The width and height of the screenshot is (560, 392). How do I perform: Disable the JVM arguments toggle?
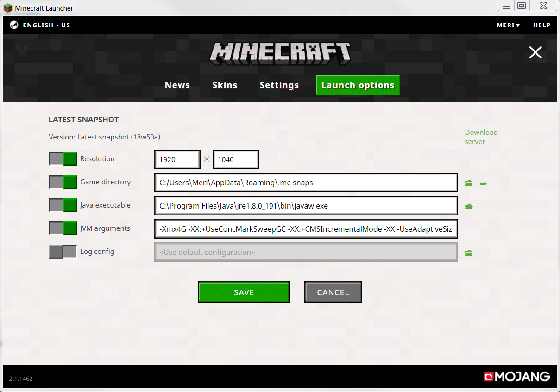[63, 228]
